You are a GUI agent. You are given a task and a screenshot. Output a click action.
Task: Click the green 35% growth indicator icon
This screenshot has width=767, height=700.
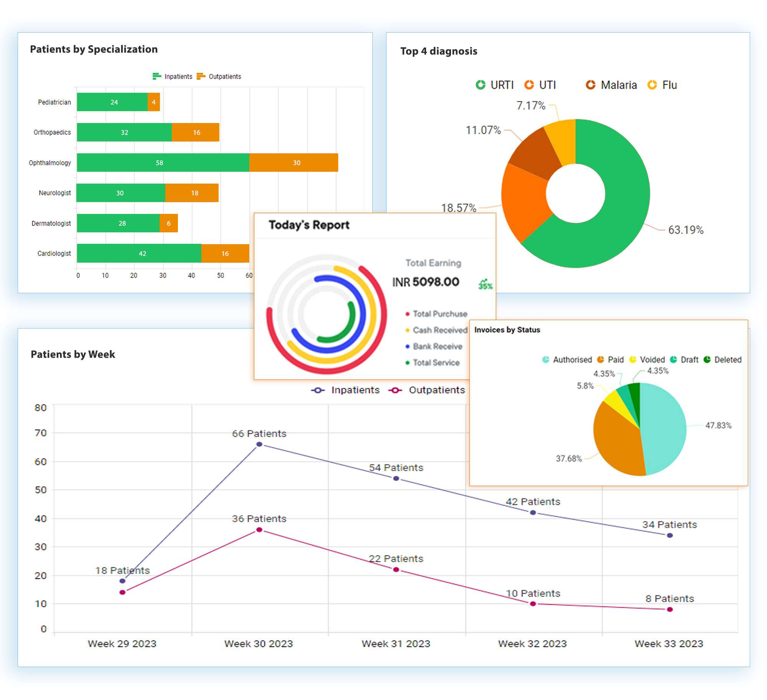tap(485, 284)
